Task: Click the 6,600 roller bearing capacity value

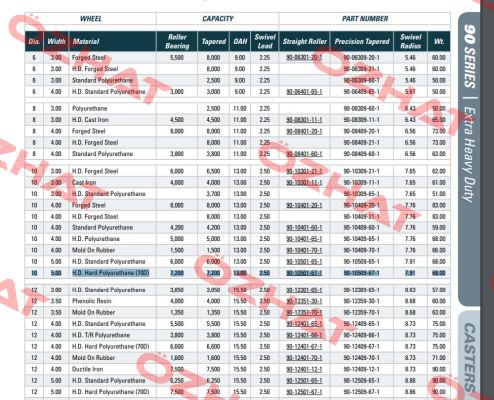Action: 177,347
